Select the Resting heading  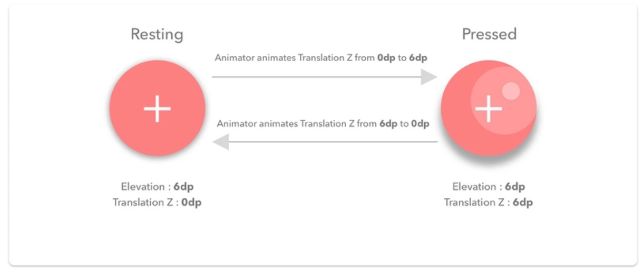point(157,35)
